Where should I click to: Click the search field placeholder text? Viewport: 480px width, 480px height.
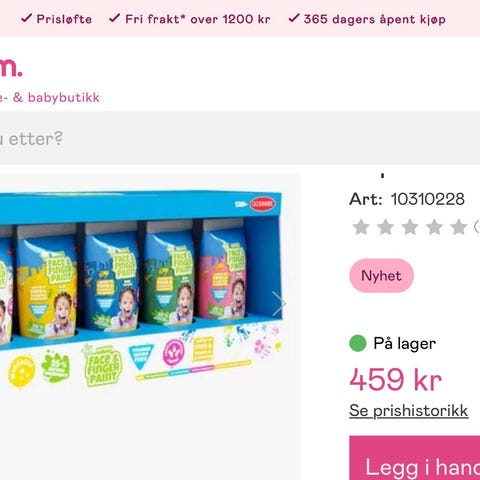[x=31, y=139]
